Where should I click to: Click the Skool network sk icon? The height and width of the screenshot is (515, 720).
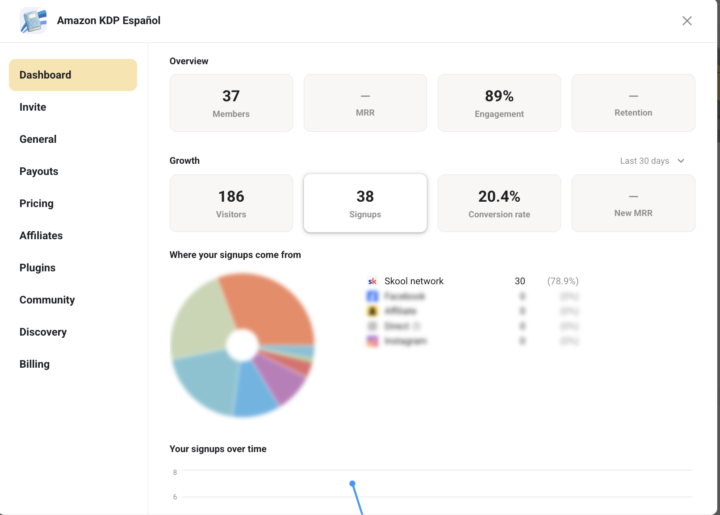[372, 281]
